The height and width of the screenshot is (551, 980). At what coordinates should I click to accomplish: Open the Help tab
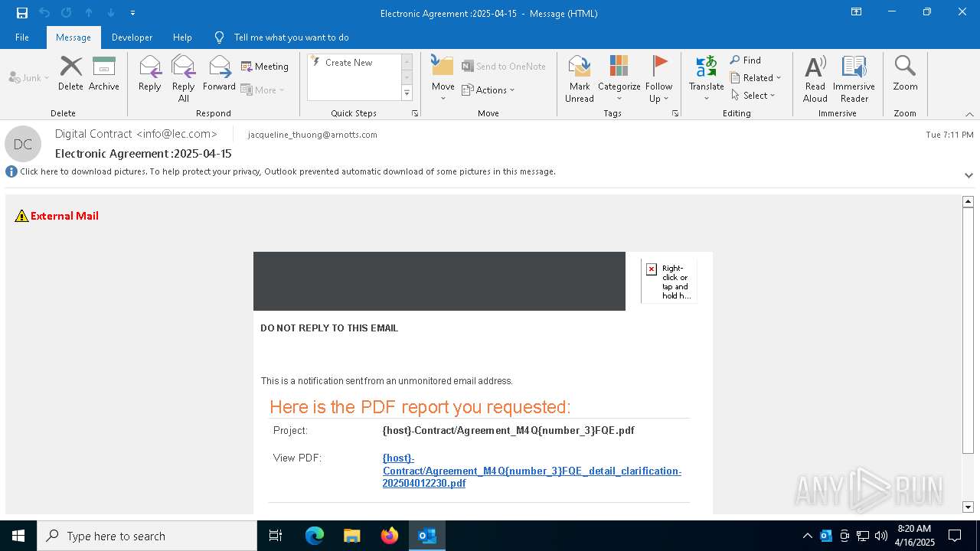coord(182,37)
